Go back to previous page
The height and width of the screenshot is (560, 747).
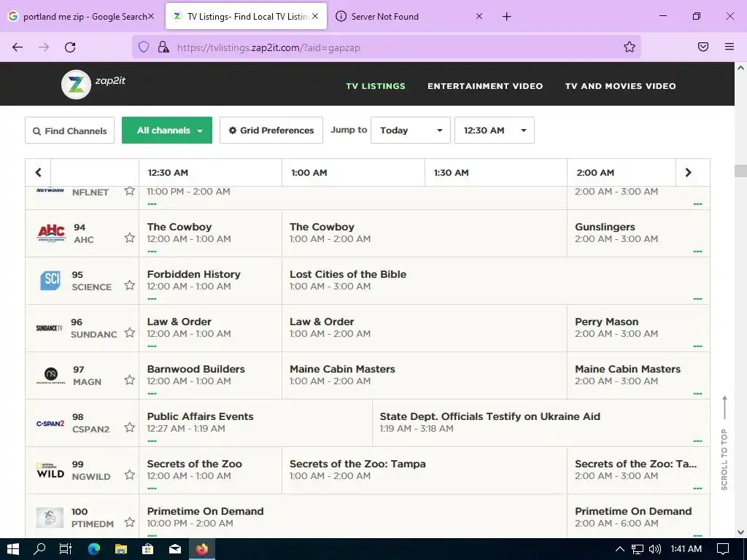click(18, 47)
